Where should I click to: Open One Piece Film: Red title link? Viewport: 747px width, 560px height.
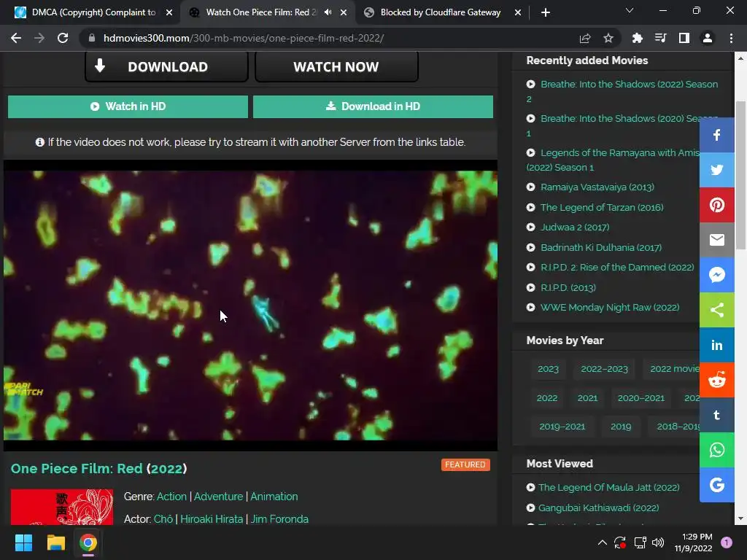click(x=98, y=469)
